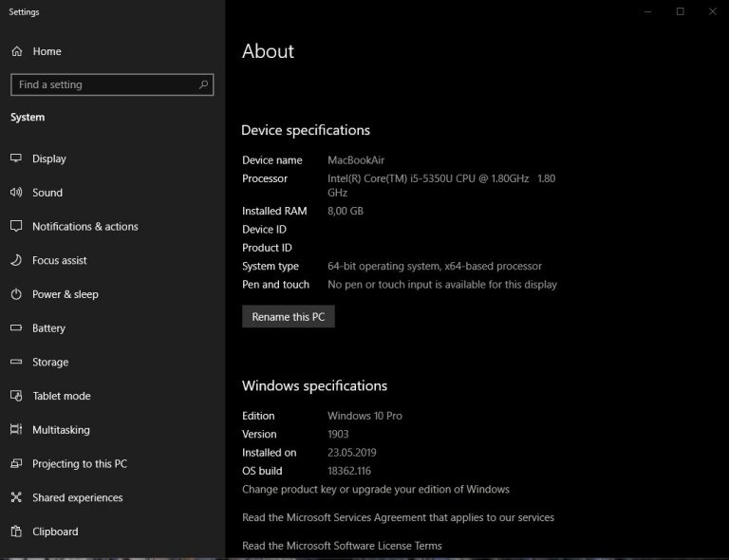Image resolution: width=729 pixels, height=560 pixels.
Task: Click the Power & sleep icon
Action: click(16, 294)
